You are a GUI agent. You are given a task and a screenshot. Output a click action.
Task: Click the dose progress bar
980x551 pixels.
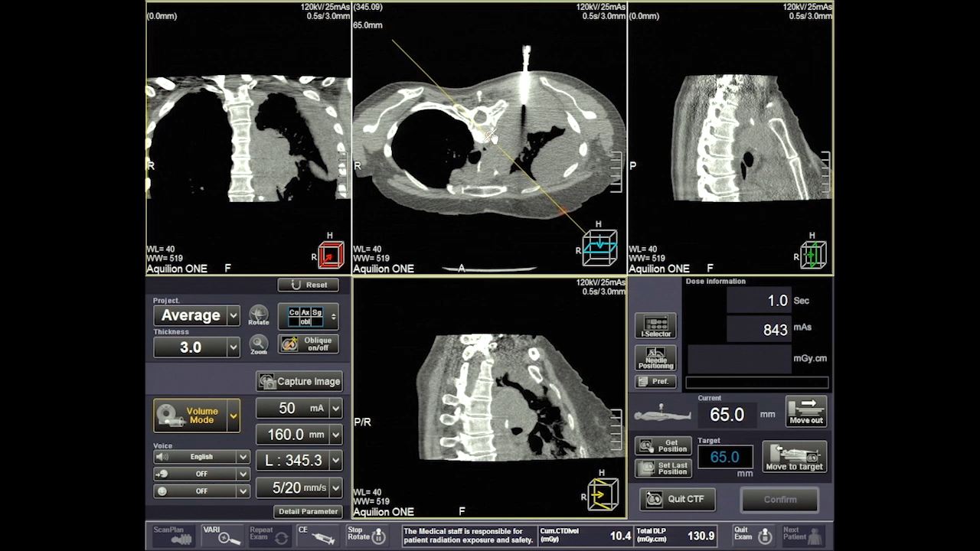click(756, 383)
